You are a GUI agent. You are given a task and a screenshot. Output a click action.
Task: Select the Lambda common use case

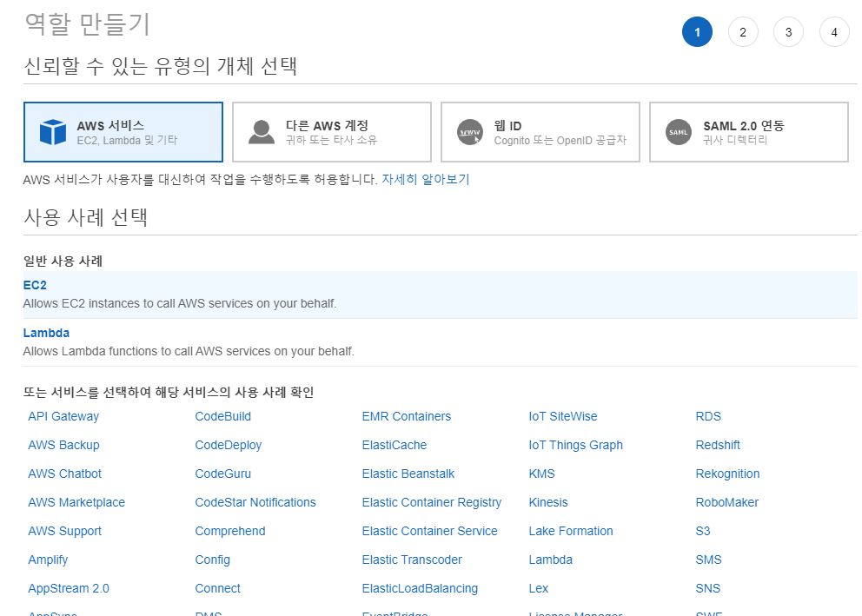click(440, 342)
